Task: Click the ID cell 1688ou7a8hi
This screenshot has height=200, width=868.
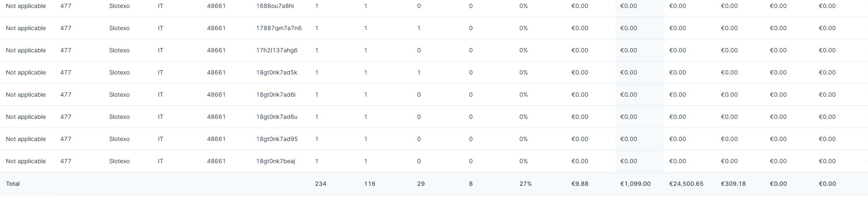Action: pyautogui.click(x=275, y=6)
